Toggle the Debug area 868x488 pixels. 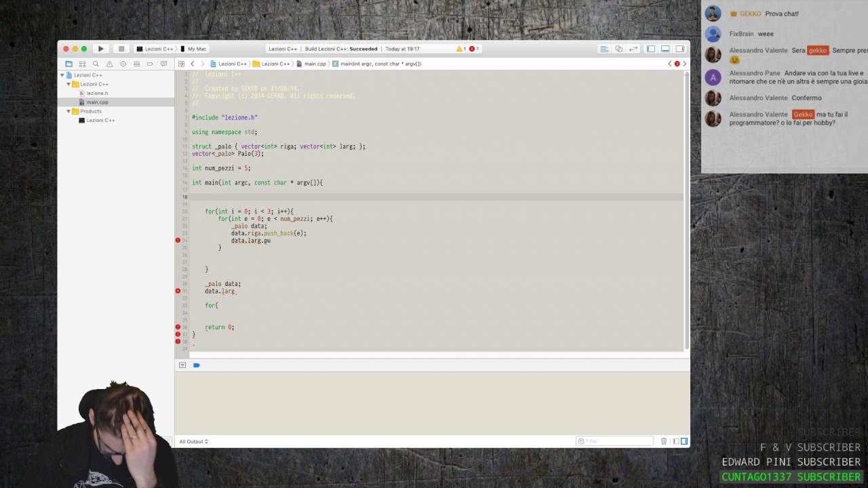[x=665, y=49]
